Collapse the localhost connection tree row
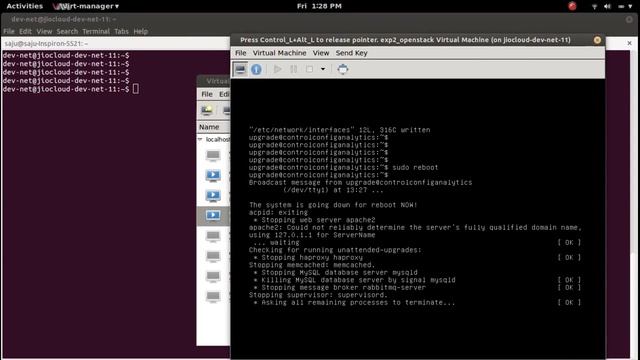640x360 pixels. pyautogui.click(x=200, y=140)
